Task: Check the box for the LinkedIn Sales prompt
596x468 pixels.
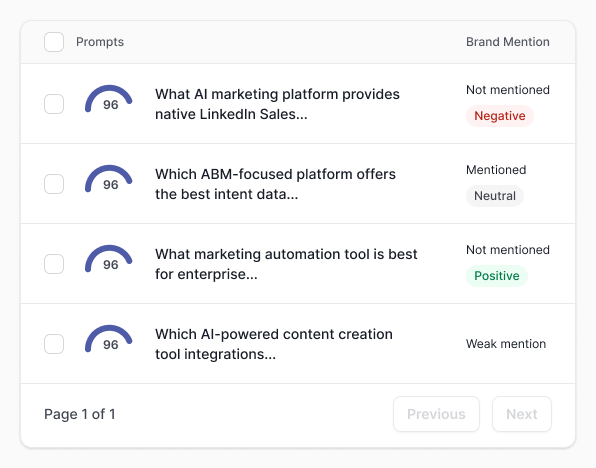Action: click(x=54, y=104)
